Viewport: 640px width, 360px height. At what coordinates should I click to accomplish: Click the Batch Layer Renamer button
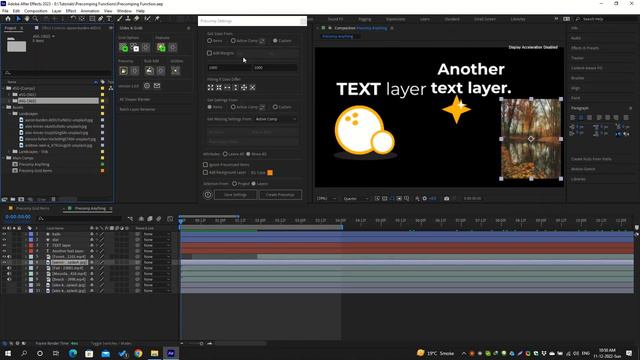coord(137,109)
